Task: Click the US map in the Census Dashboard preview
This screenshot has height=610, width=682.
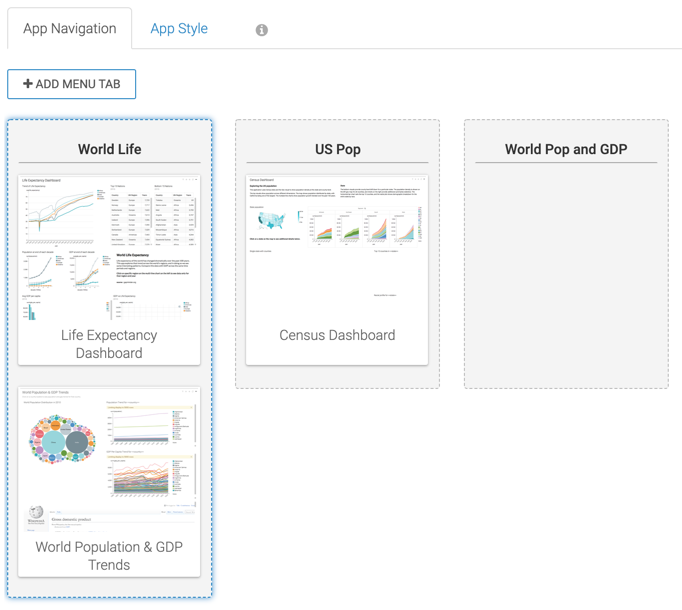Action: (270, 219)
